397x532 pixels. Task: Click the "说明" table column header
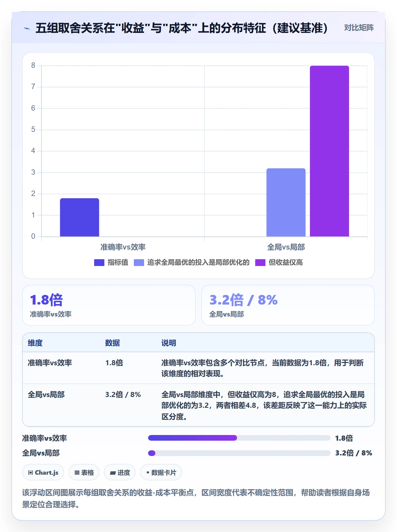point(169,343)
